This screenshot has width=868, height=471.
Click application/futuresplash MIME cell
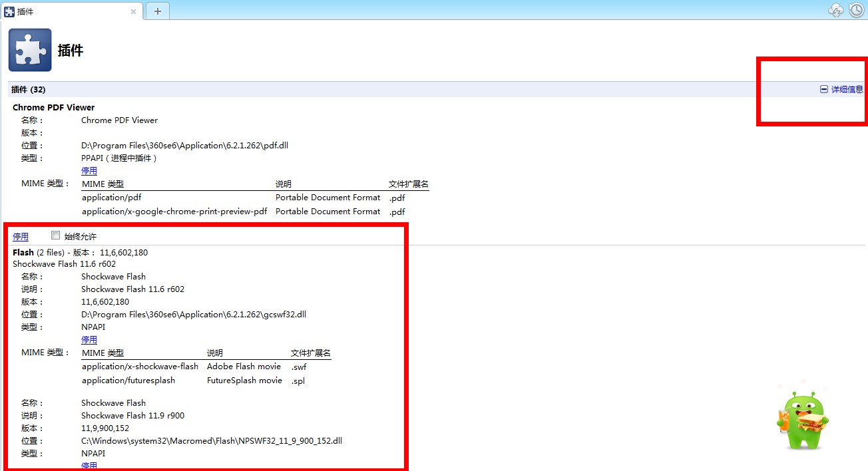128,381
